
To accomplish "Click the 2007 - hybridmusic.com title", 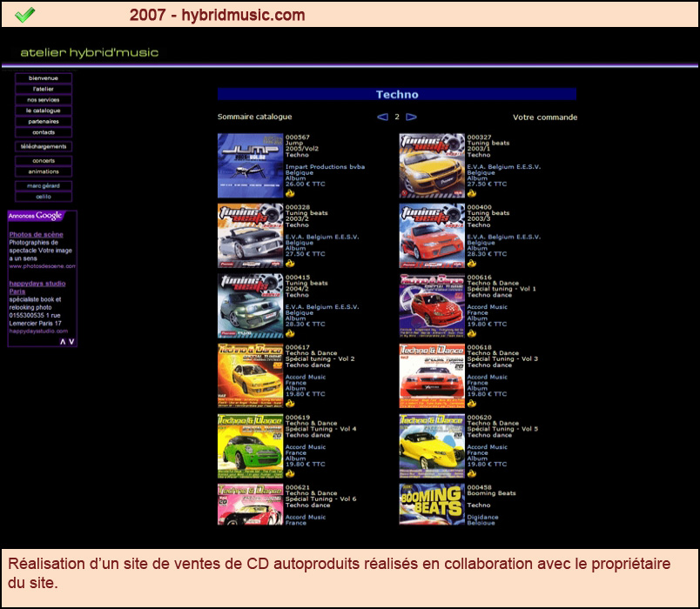I will (x=217, y=15).
